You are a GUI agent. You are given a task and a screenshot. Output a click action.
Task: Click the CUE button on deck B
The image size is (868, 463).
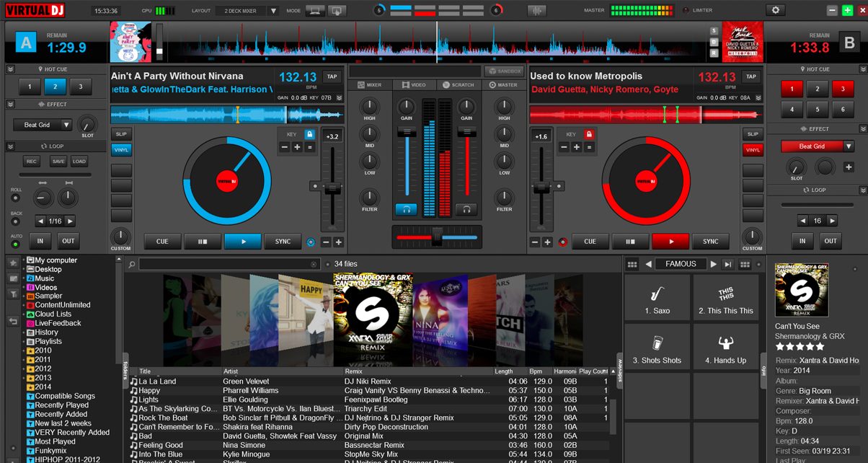click(x=590, y=242)
